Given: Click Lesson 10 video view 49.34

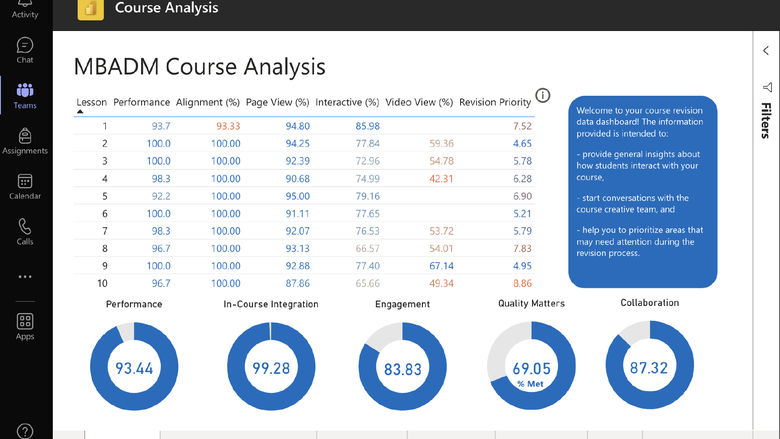Looking at the screenshot, I should pos(441,283).
